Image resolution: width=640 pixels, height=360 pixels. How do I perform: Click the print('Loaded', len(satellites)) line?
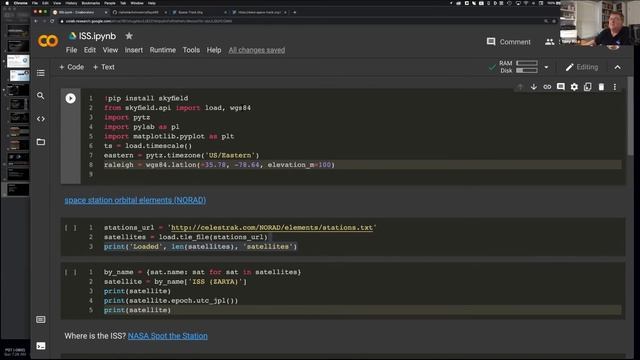click(x=200, y=247)
